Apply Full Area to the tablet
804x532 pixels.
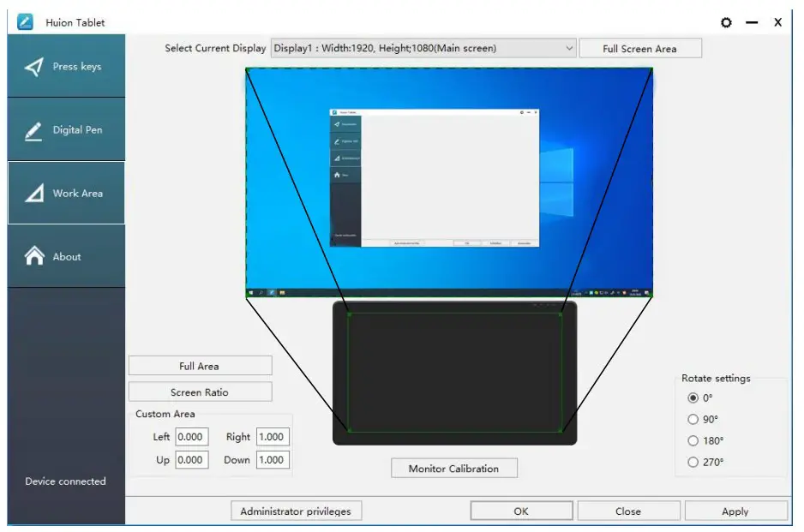[x=200, y=365]
